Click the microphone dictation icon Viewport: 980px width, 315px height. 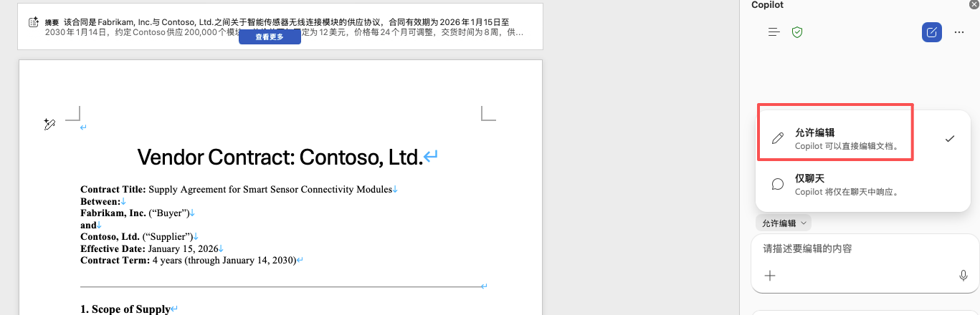pos(964,276)
